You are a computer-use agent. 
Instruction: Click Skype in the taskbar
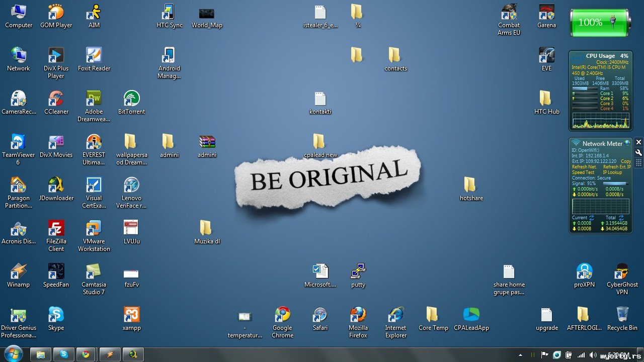(x=64, y=354)
